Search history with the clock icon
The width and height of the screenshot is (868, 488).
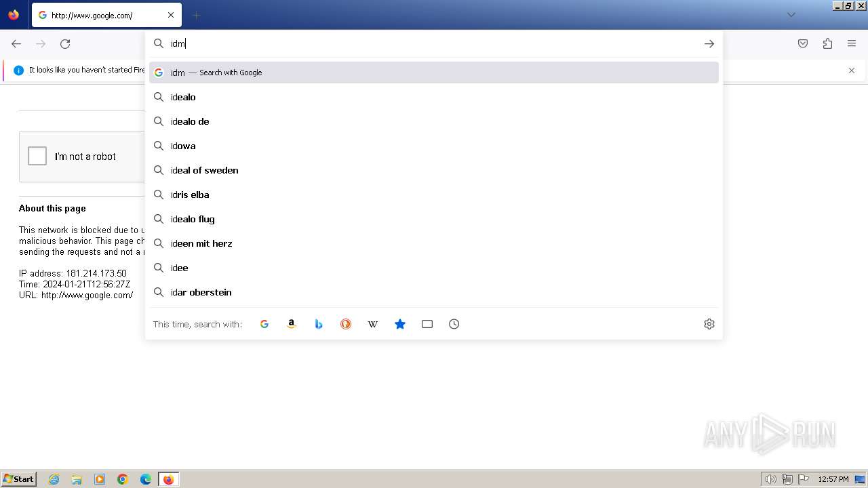(454, 324)
